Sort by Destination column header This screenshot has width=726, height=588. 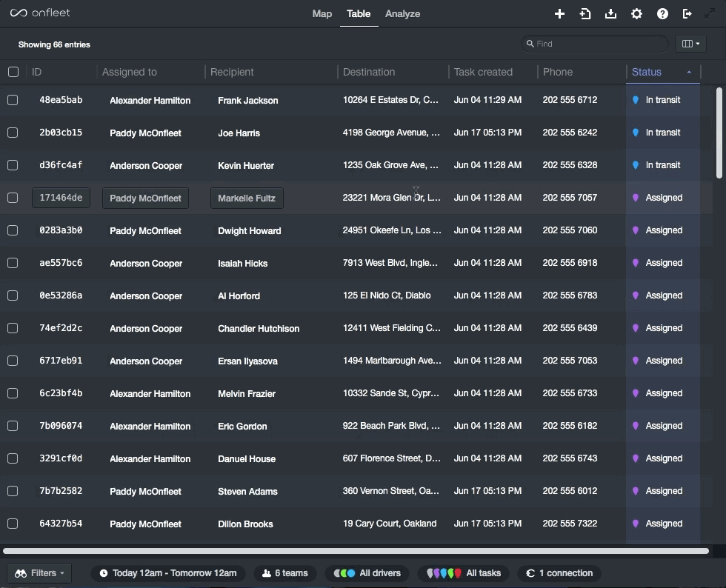click(369, 72)
